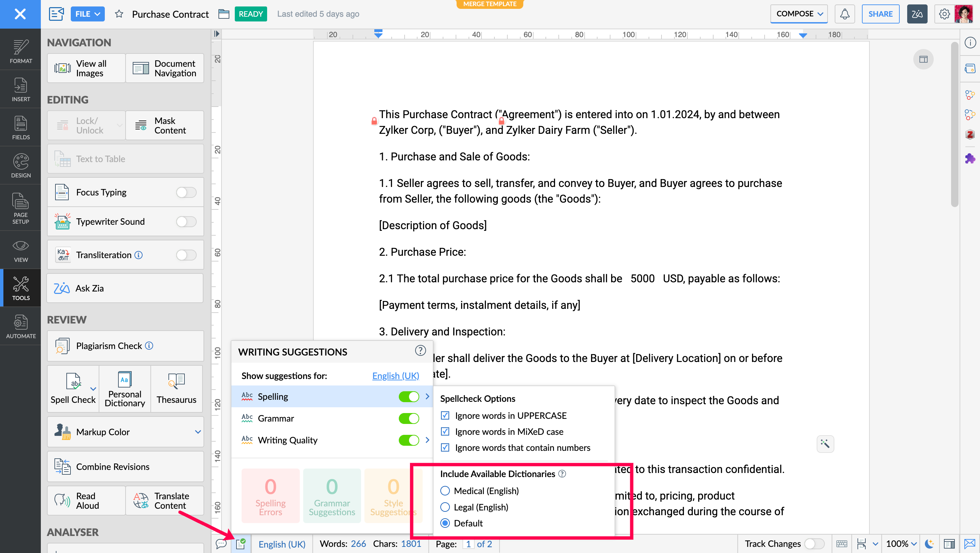This screenshot has height=553, width=980.
Task: Click View all Images
Action: tap(86, 68)
